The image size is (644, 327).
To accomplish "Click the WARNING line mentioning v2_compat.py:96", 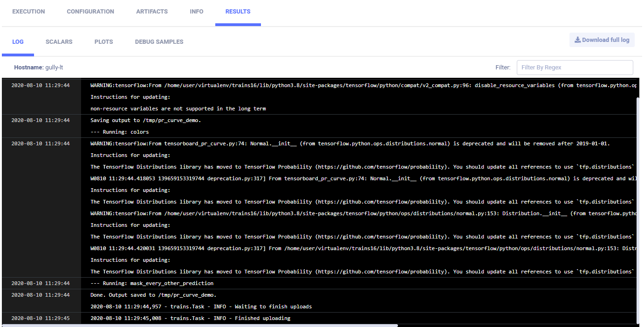I will [x=363, y=85].
